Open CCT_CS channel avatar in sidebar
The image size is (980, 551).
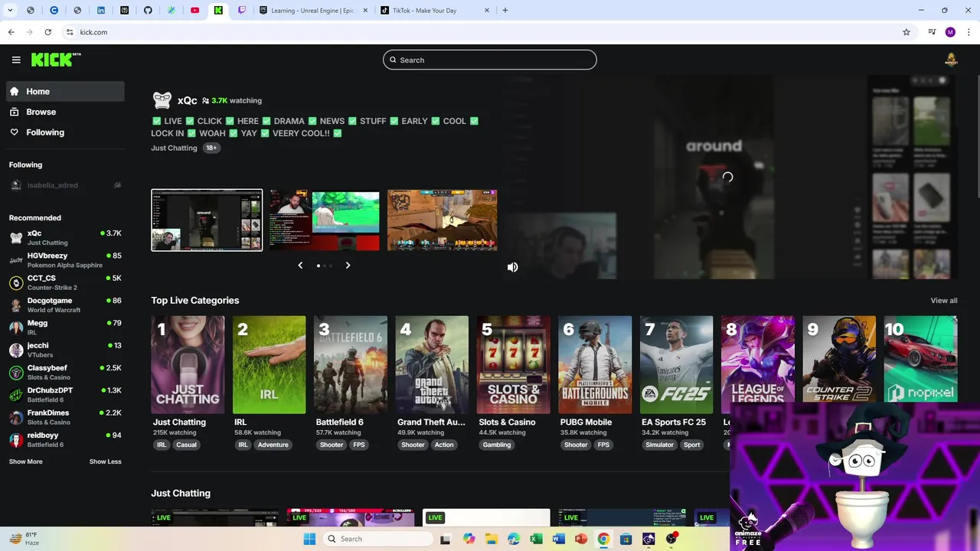coord(16,282)
